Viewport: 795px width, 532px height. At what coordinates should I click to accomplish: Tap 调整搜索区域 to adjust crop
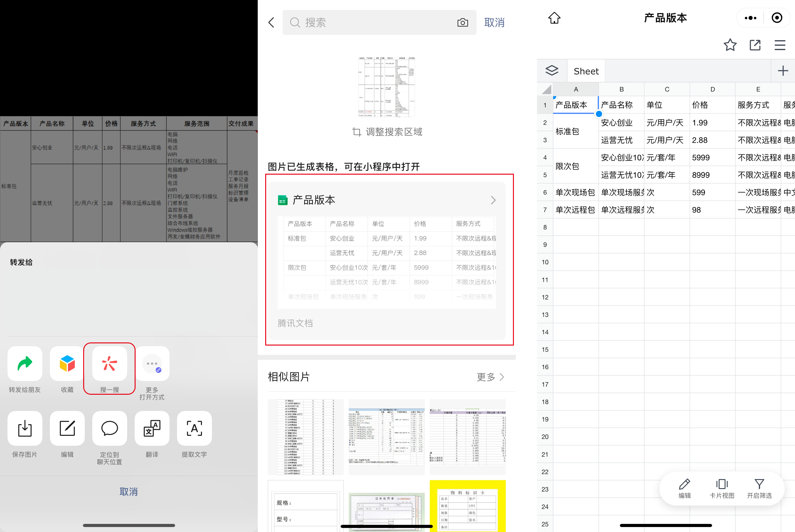[387, 132]
